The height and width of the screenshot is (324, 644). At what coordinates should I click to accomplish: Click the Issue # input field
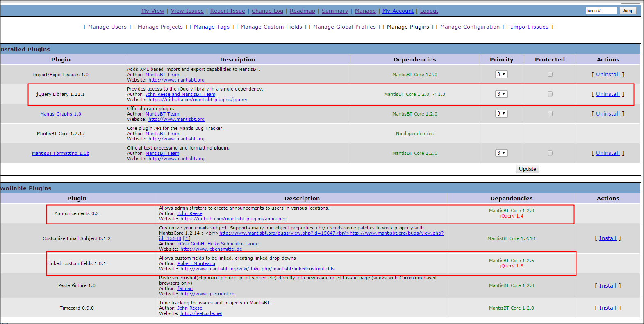[601, 11]
